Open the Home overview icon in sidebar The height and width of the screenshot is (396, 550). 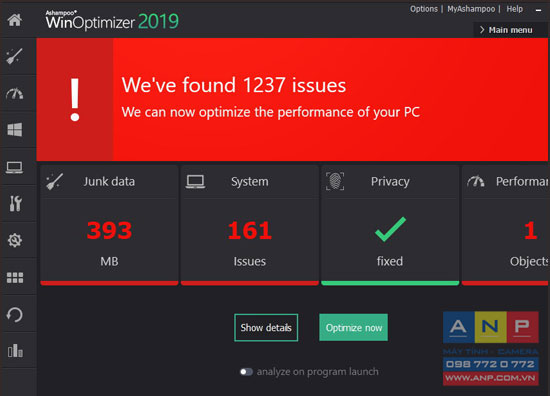[x=15, y=20]
